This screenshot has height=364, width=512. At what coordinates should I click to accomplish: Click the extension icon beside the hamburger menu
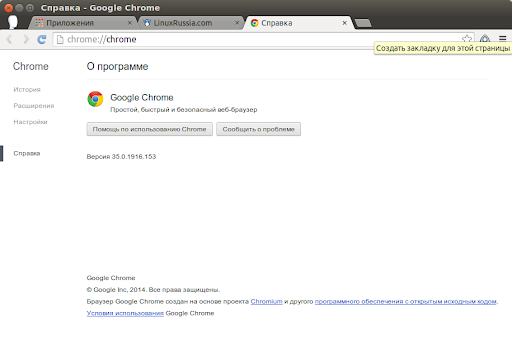(x=485, y=39)
